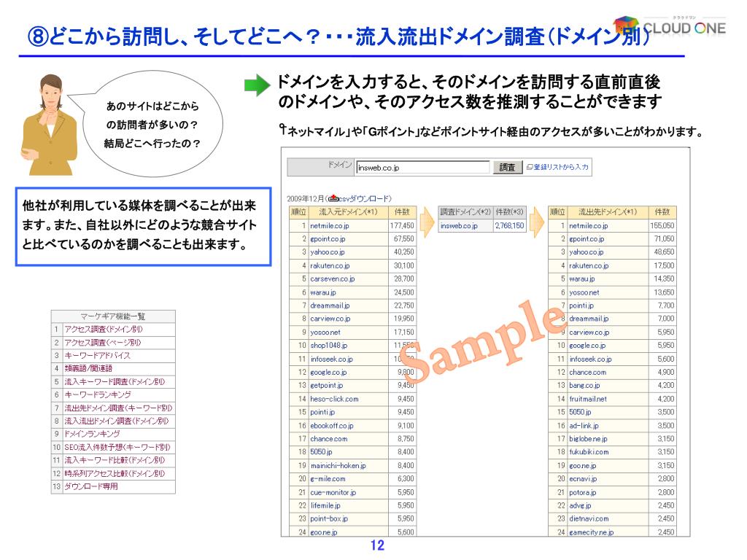
Task: Select ドメインランキング in the feature list
Action: [x=93, y=434]
